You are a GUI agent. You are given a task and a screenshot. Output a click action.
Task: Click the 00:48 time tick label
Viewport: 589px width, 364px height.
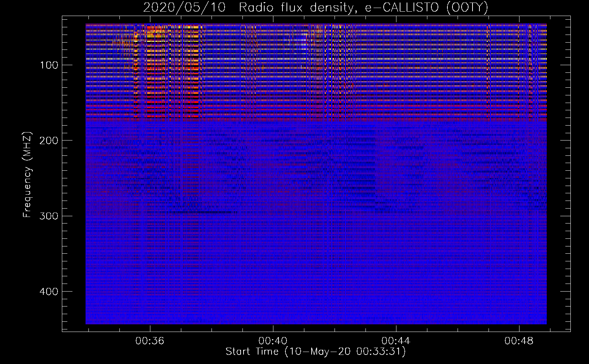coord(519,341)
